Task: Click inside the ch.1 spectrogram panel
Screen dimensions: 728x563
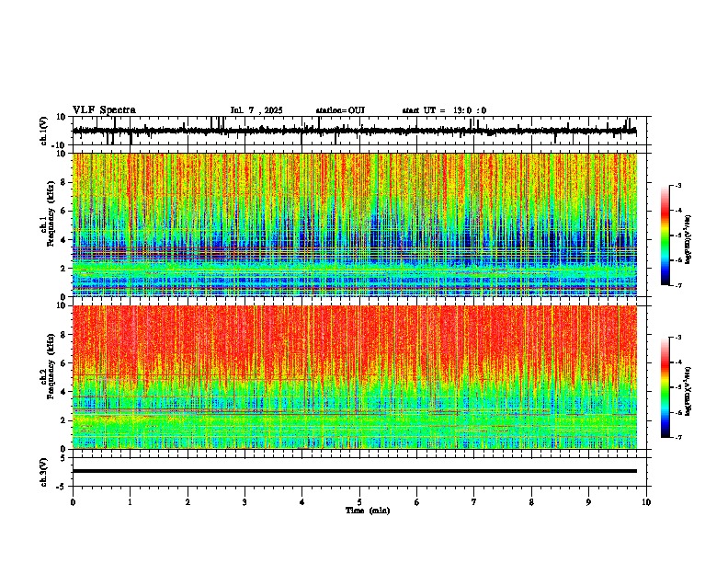Action: (354, 224)
